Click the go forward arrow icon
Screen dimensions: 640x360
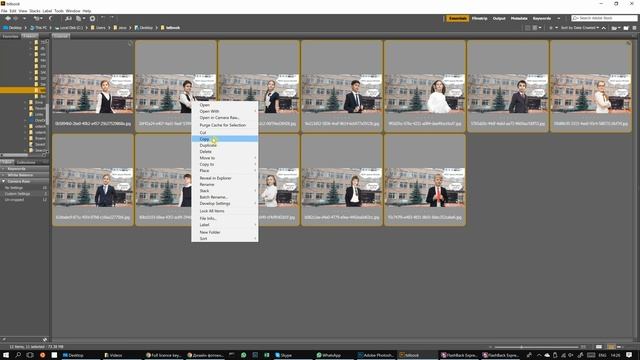click(x=16, y=18)
